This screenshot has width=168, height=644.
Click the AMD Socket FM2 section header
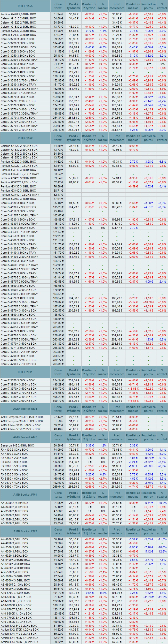25,531
